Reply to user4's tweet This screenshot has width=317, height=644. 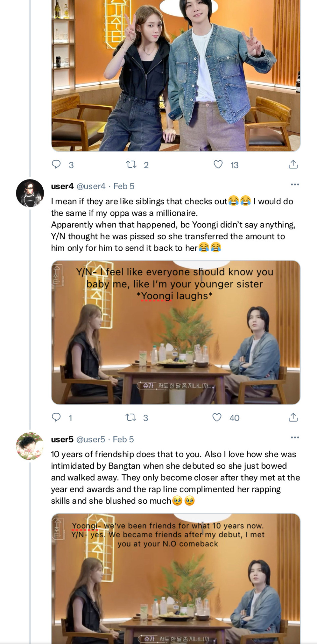56,417
